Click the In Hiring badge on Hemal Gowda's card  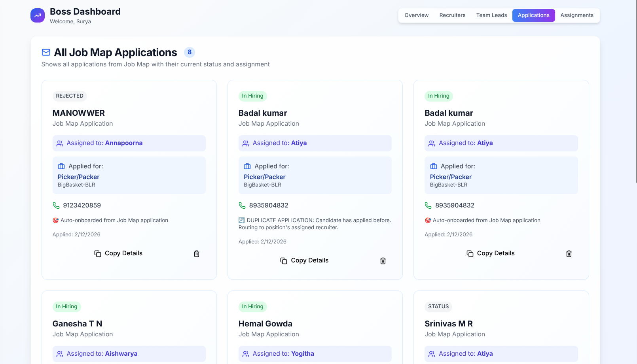tap(252, 306)
